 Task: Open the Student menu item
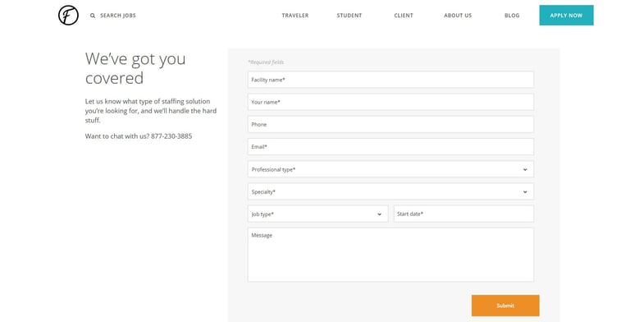[349, 16]
